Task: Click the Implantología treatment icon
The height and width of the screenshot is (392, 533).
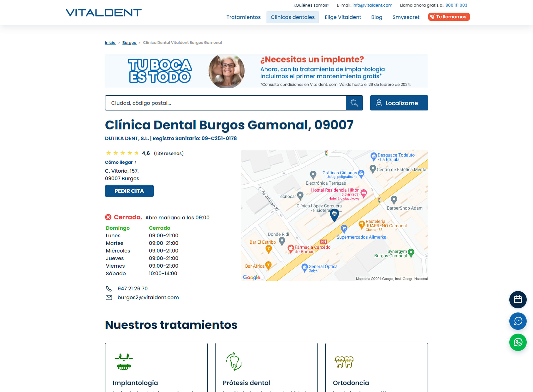Action: (x=124, y=361)
